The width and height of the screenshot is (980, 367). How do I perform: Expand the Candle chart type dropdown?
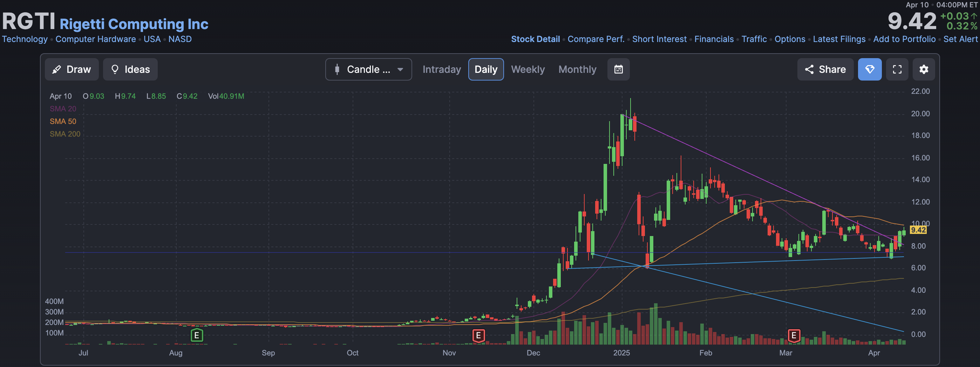tap(368, 70)
